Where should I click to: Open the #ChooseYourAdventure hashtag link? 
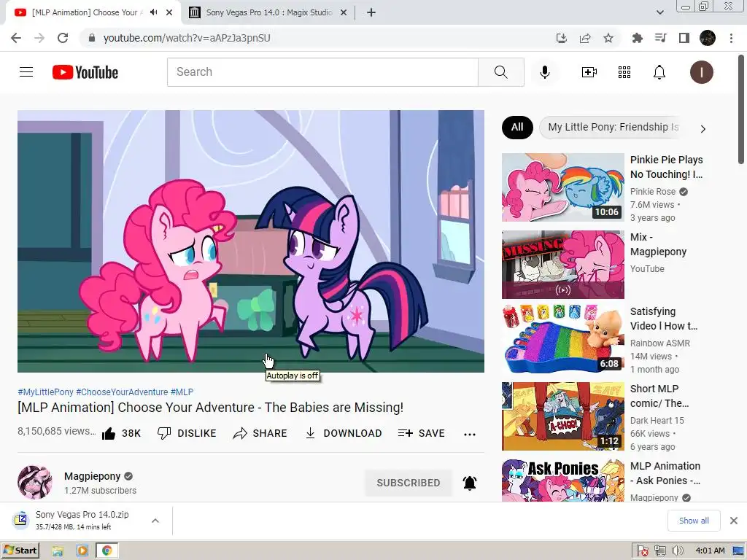[122, 392]
